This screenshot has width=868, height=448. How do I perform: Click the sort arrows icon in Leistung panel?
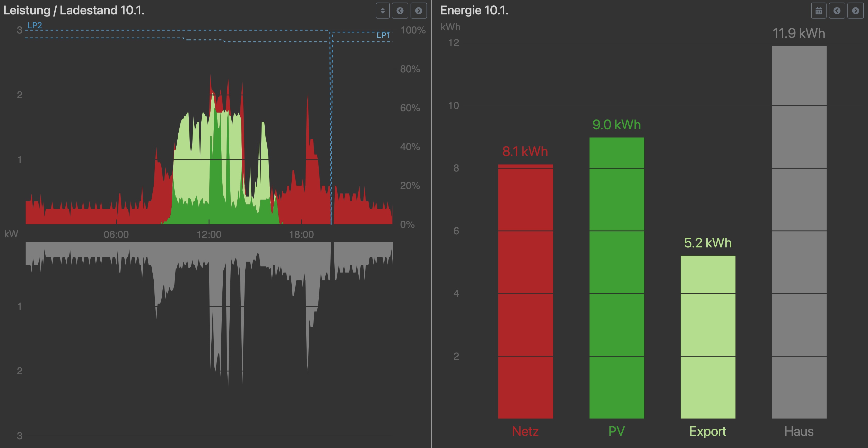(383, 11)
